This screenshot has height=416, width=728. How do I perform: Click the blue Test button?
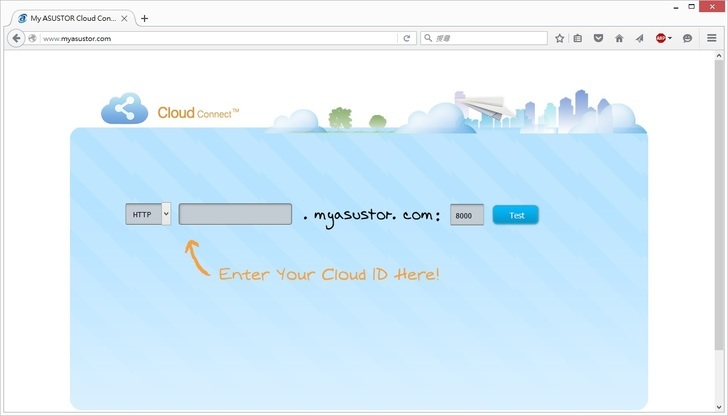(516, 215)
